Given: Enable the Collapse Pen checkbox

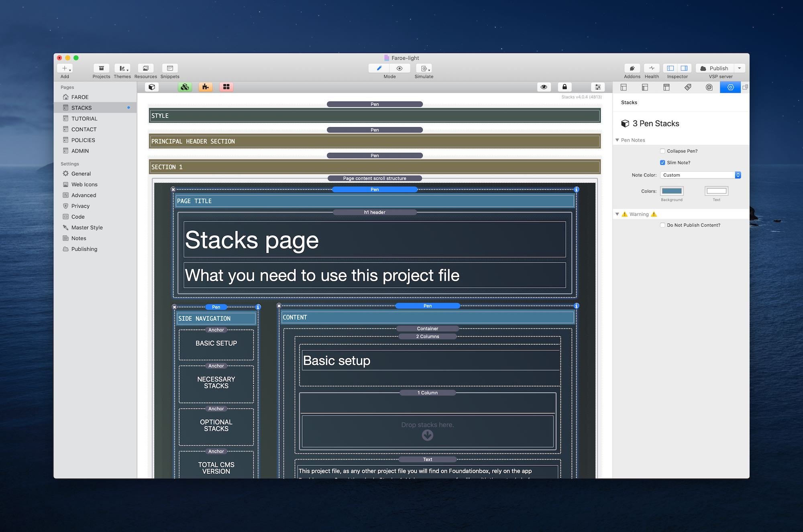Looking at the screenshot, I should point(662,151).
